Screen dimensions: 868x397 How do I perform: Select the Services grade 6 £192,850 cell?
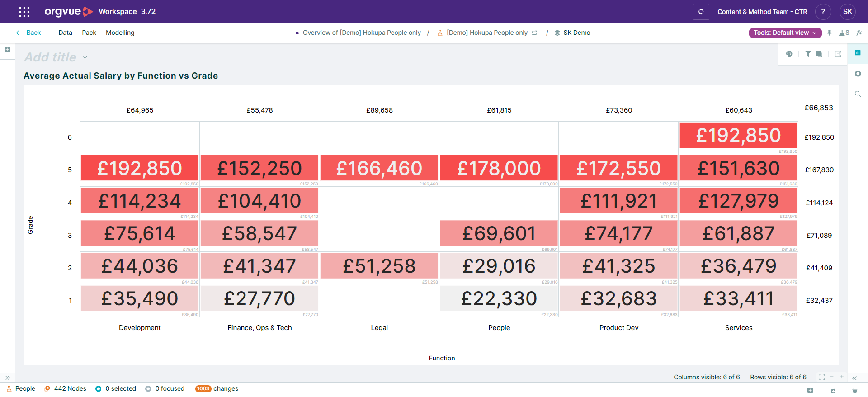click(739, 135)
